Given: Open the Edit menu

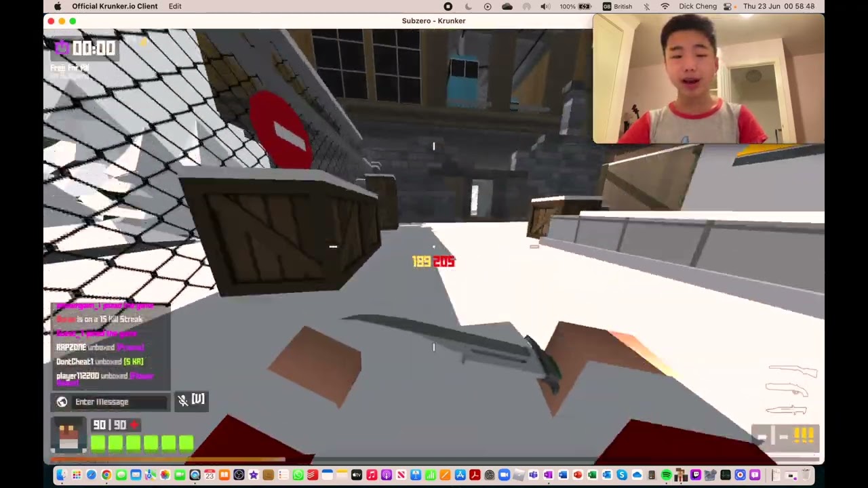Looking at the screenshot, I should pyautogui.click(x=175, y=6).
